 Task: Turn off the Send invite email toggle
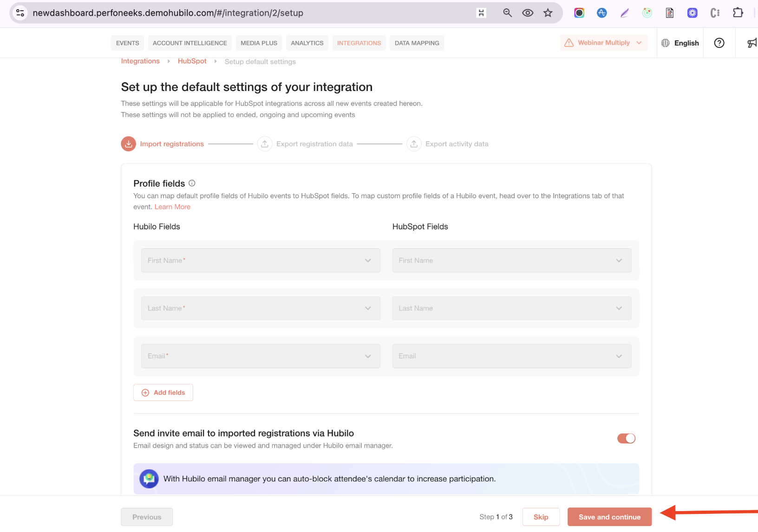tap(626, 438)
